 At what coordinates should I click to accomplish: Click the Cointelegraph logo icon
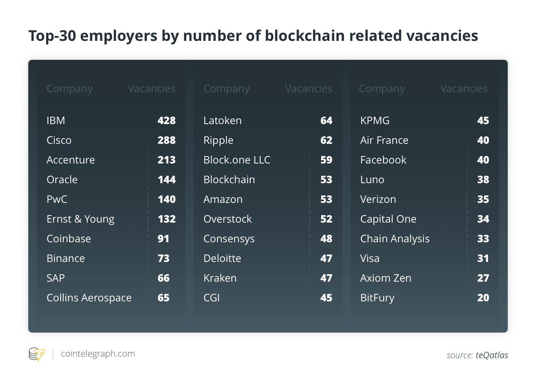(37, 354)
